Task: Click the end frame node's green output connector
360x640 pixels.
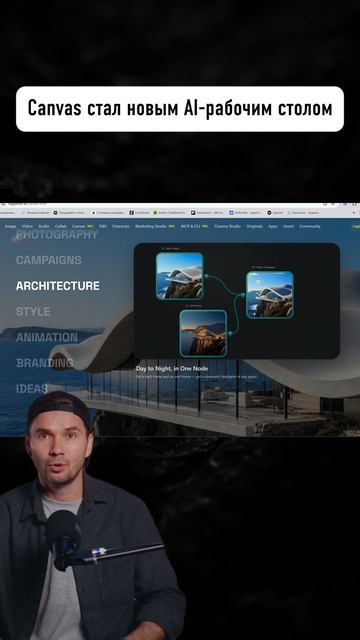Action: pos(230,334)
